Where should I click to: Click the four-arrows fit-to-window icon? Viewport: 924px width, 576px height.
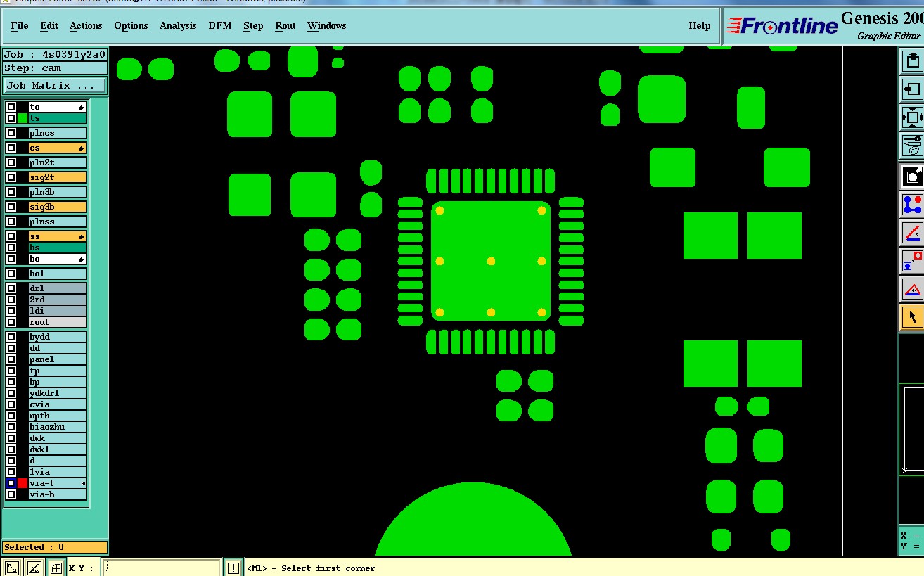912,117
